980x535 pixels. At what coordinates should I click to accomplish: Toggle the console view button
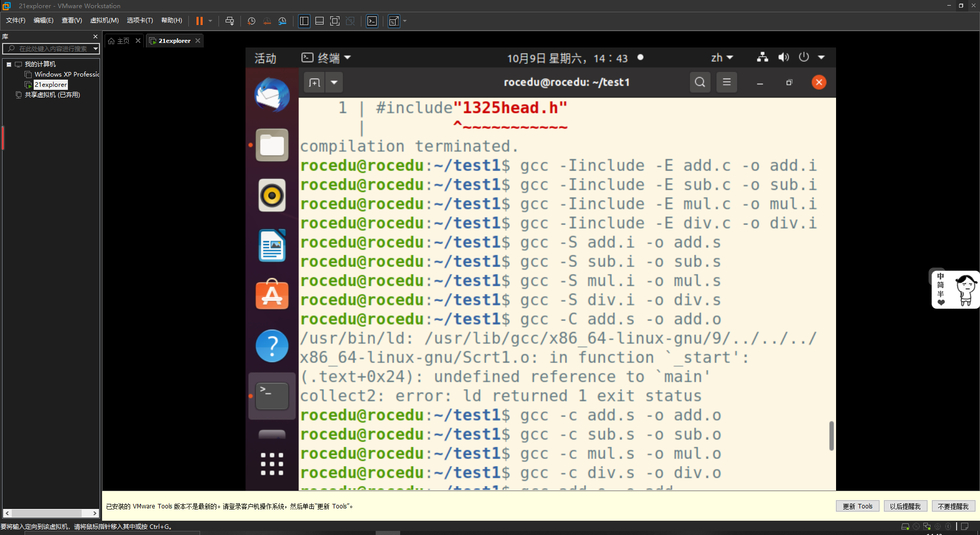[x=372, y=21]
